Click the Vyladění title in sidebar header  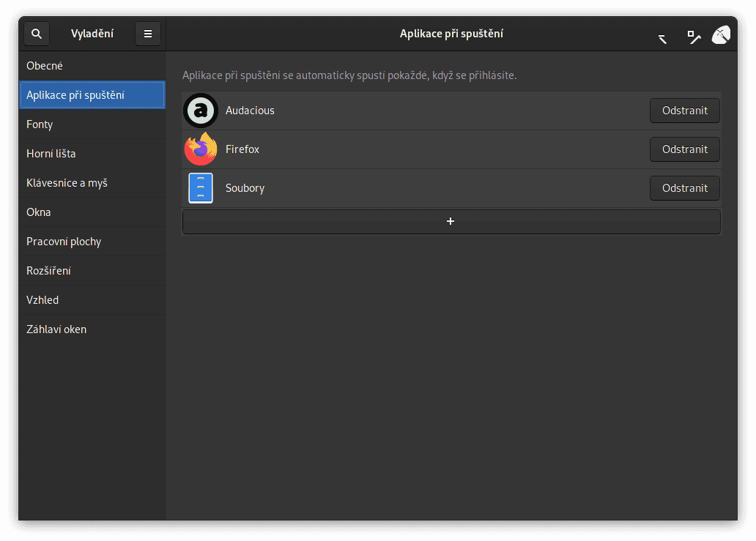(x=92, y=34)
